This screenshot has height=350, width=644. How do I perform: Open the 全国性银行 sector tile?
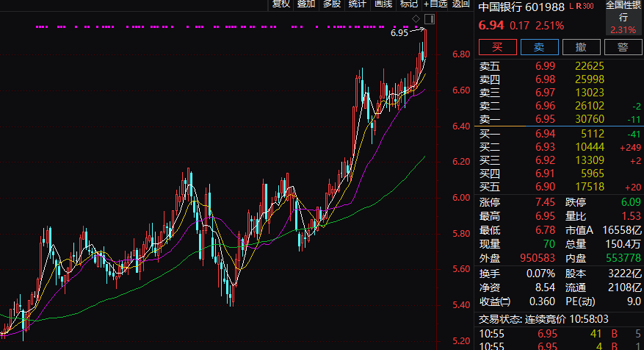[623, 17]
